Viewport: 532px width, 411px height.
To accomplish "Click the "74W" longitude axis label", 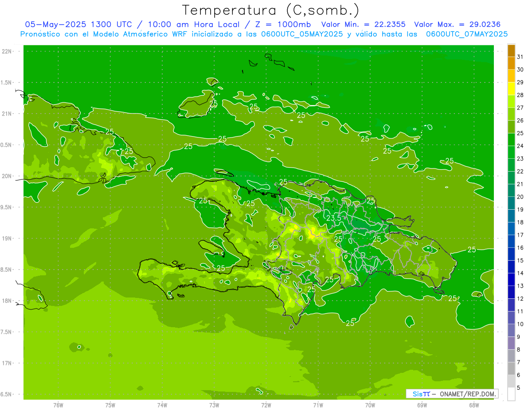I will tap(162, 405).
